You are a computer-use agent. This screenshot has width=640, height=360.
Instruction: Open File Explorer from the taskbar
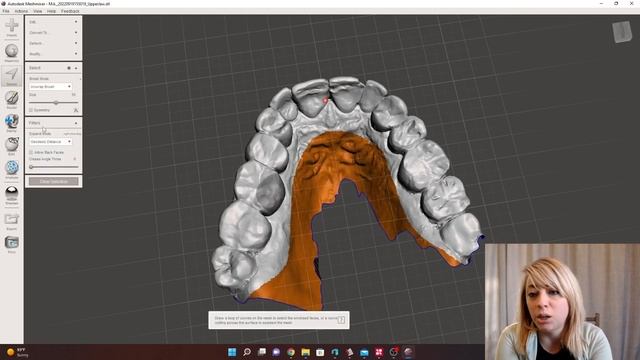(305, 352)
